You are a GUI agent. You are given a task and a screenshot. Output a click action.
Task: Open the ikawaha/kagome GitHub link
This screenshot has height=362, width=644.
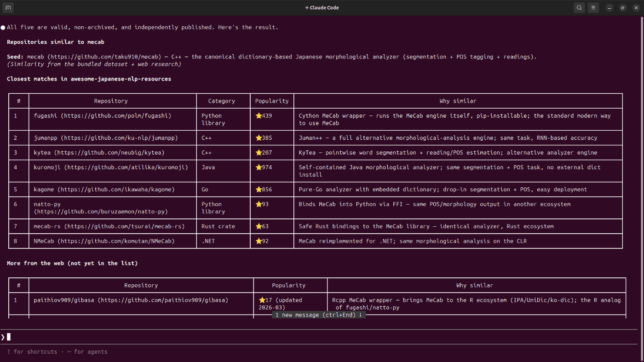click(116, 189)
